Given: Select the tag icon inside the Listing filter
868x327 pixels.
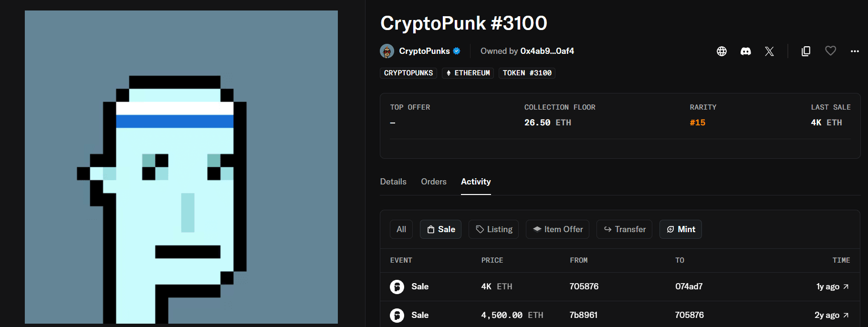Looking at the screenshot, I should (x=480, y=229).
